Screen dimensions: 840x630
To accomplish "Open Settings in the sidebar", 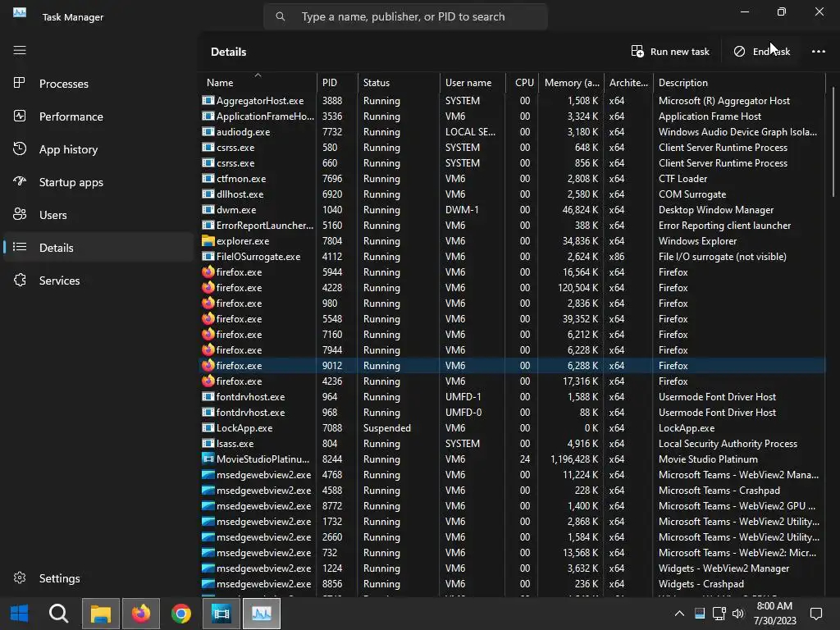I will click(98, 578).
